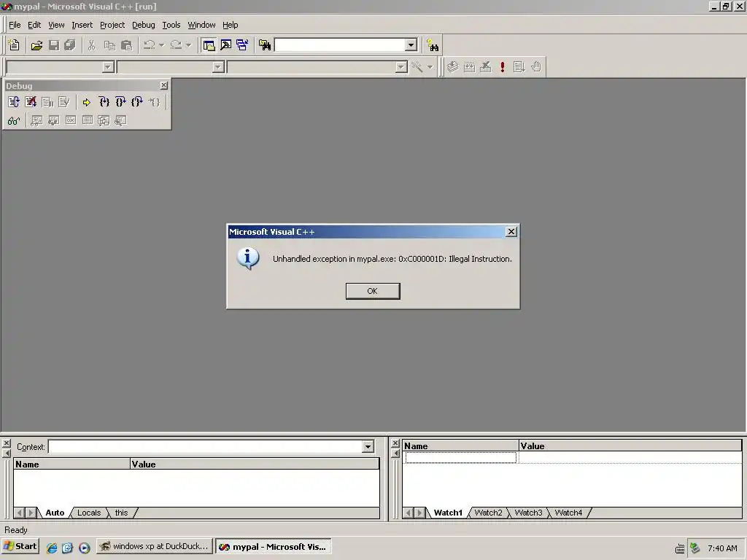Click inside the Find text input field
747x560 pixels.
click(340, 45)
